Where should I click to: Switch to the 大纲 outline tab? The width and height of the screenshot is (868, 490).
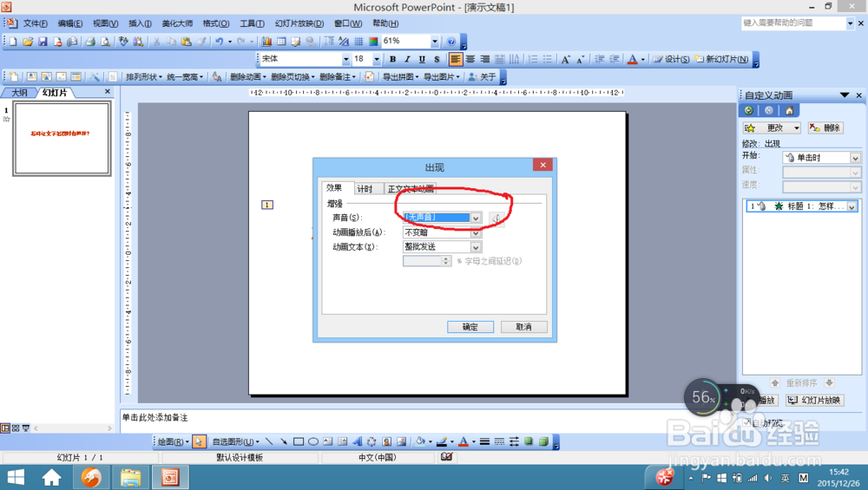click(x=19, y=92)
